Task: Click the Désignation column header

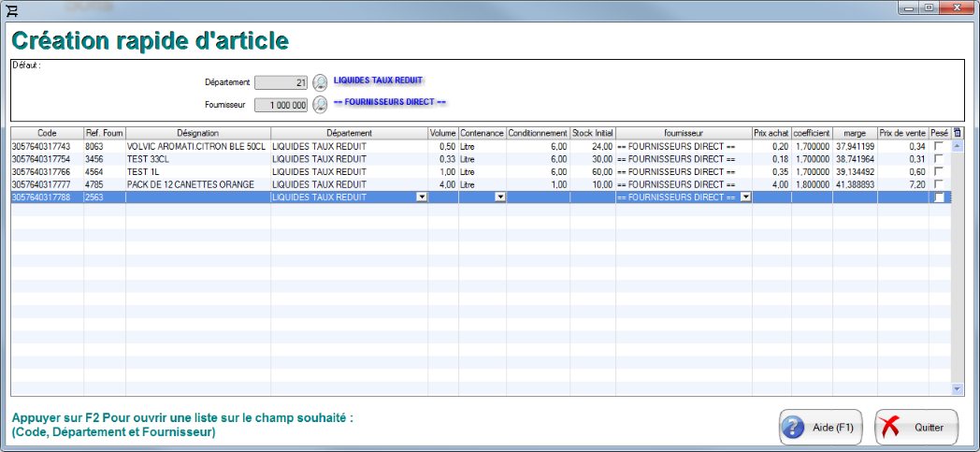Action: point(197,133)
